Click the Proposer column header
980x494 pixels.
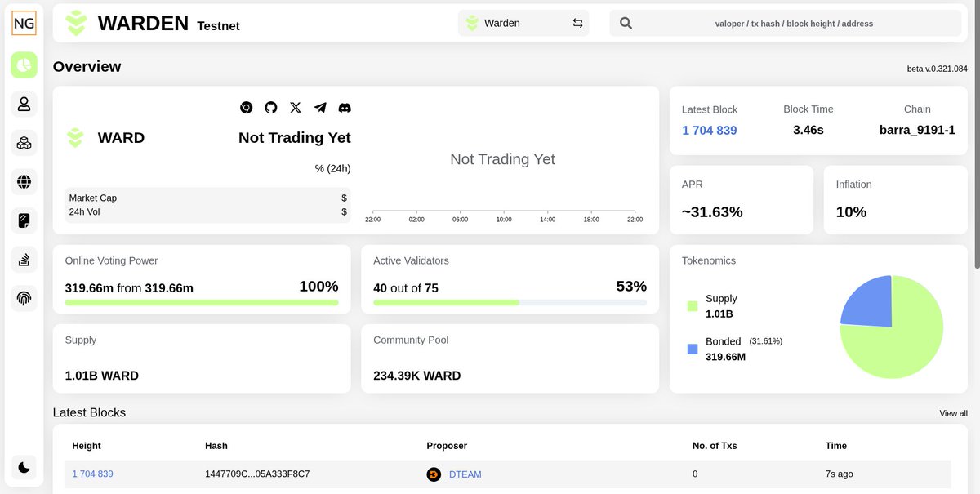click(447, 446)
